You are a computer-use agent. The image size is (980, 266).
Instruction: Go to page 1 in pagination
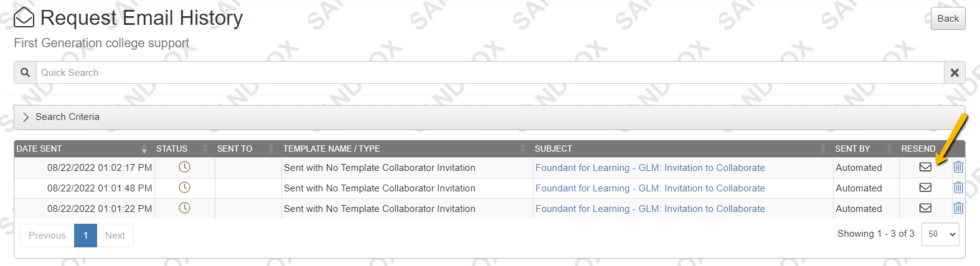click(85, 236)
